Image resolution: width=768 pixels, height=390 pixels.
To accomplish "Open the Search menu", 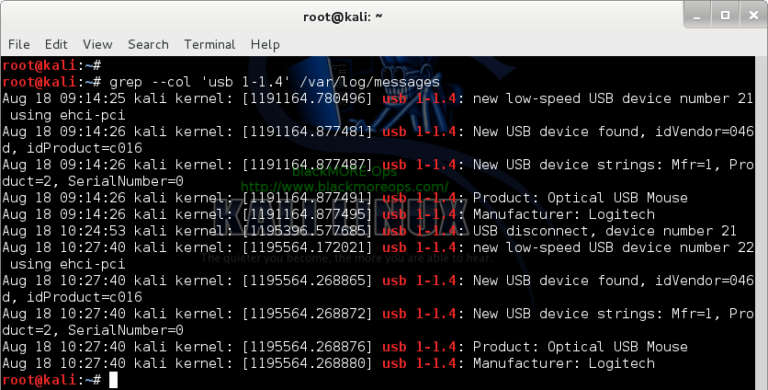I will point(148,44).
